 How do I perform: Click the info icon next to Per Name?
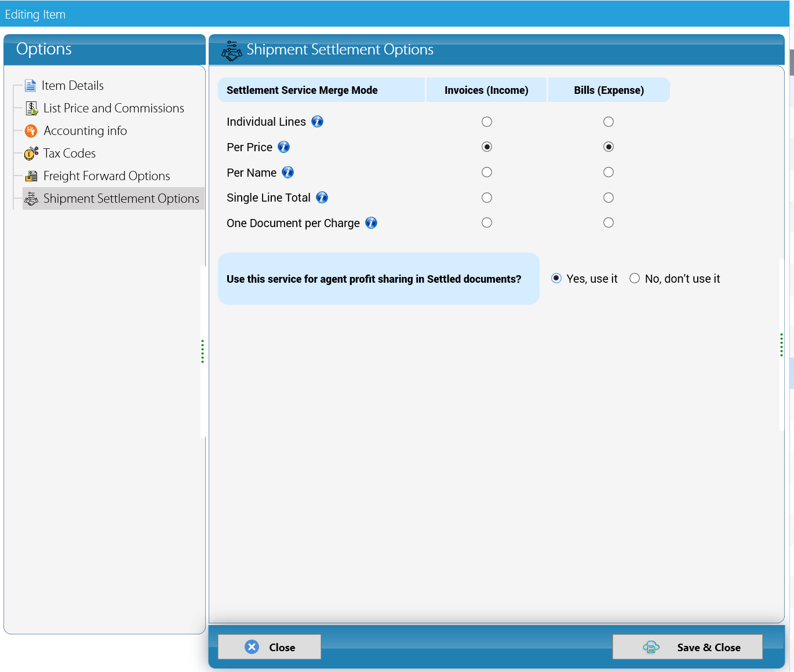point(288,173)
